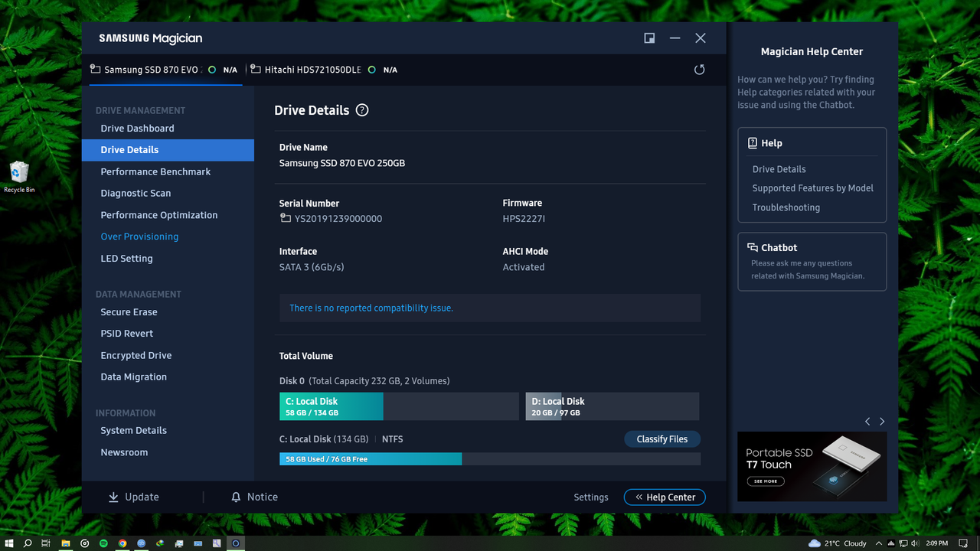Image resolution: width=980 pixels, height=551 pixels.
Task: Open the network icon in the system tray
Action: [x=903, y=543]
